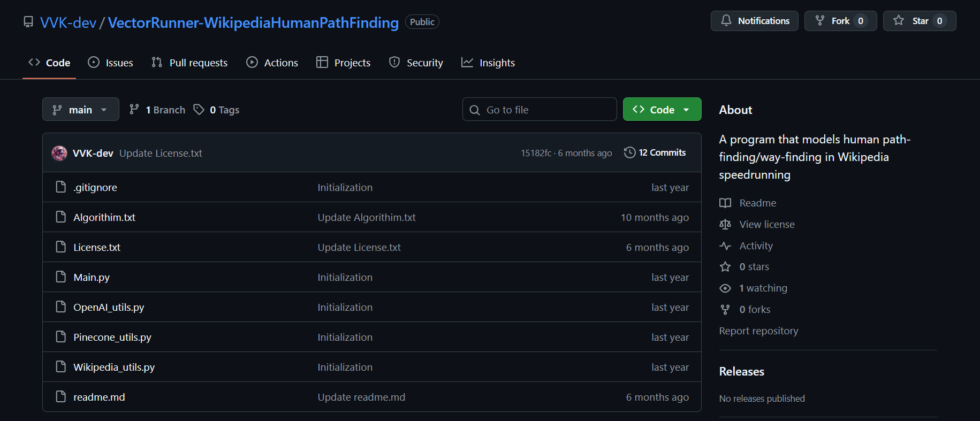The width and height of the screenshot is (980, 421).
Task: Open the readme.md file
Action: pyautogui.click(x=99, y=397)
